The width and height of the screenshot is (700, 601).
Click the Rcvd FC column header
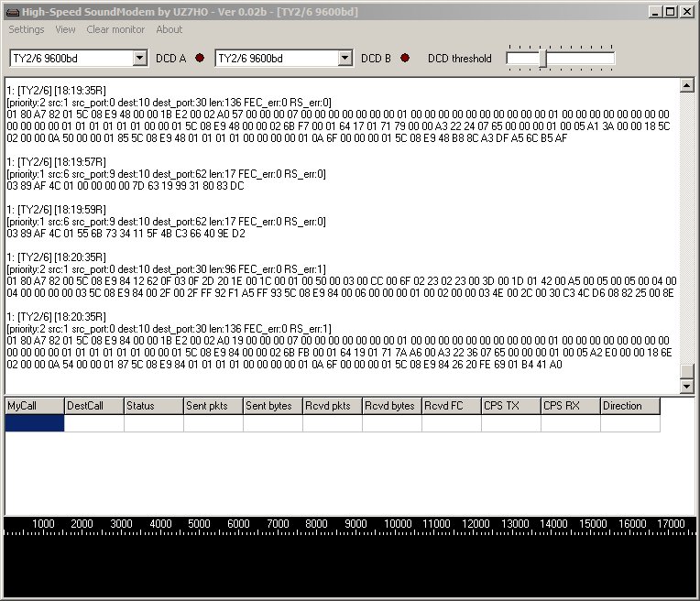coord(452,406)
